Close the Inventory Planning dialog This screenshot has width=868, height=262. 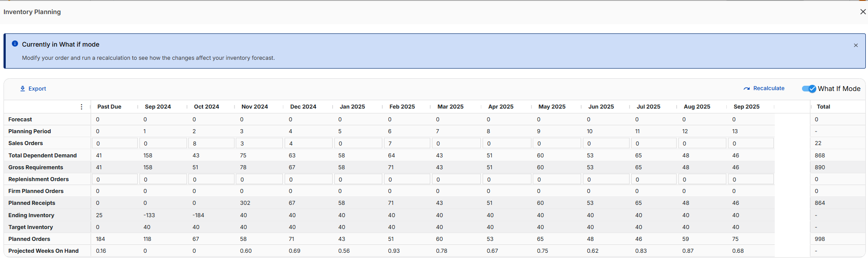pos(863,12)
